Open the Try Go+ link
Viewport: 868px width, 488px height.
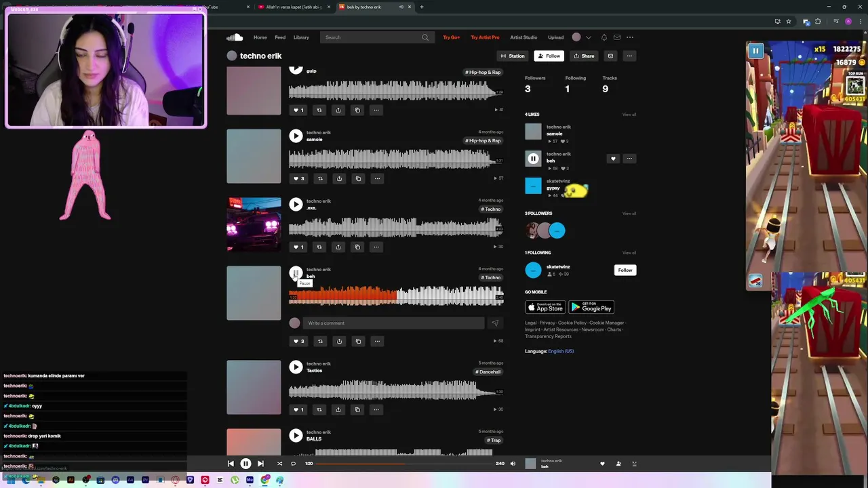(452, 37)
